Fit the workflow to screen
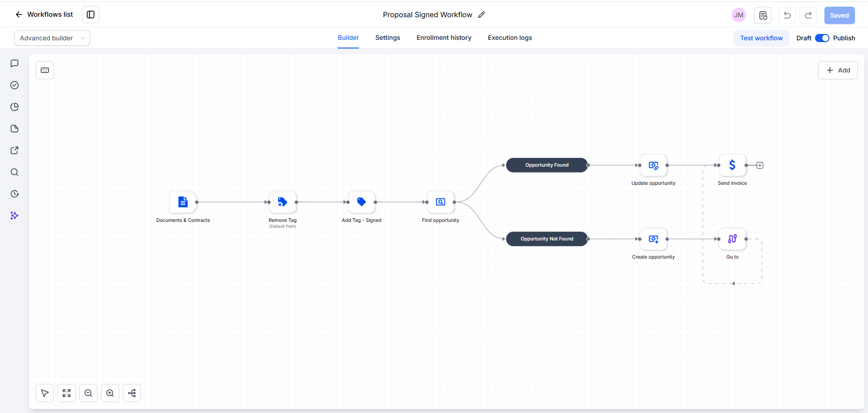This screenshot has width=868, height=413. point(67,393)
